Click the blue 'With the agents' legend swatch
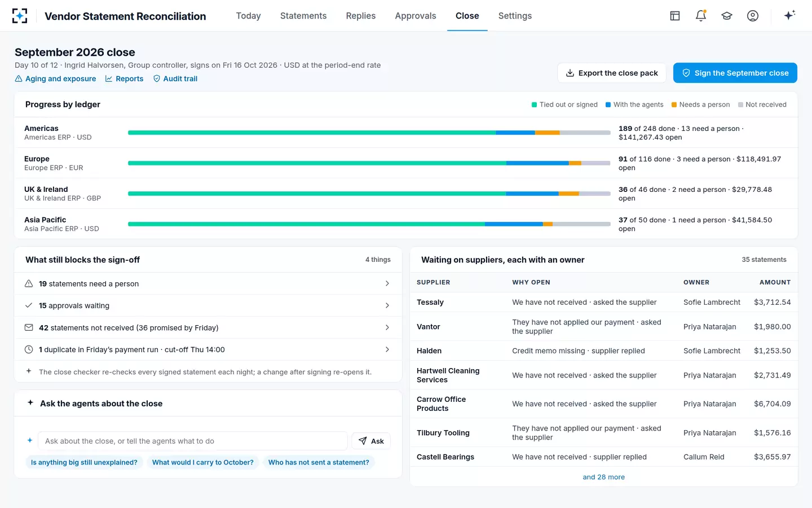This screenshot has width=812, height=508. [608, 105]
